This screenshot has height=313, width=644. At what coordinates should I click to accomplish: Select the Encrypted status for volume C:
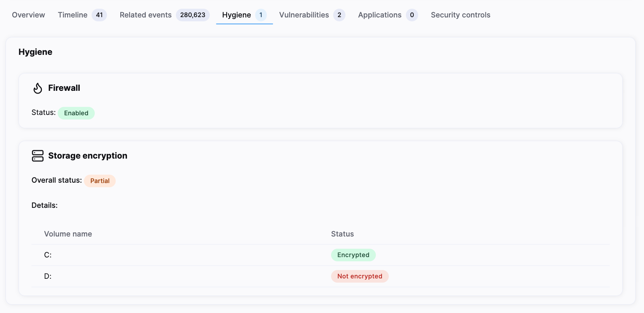coord(353,255)
